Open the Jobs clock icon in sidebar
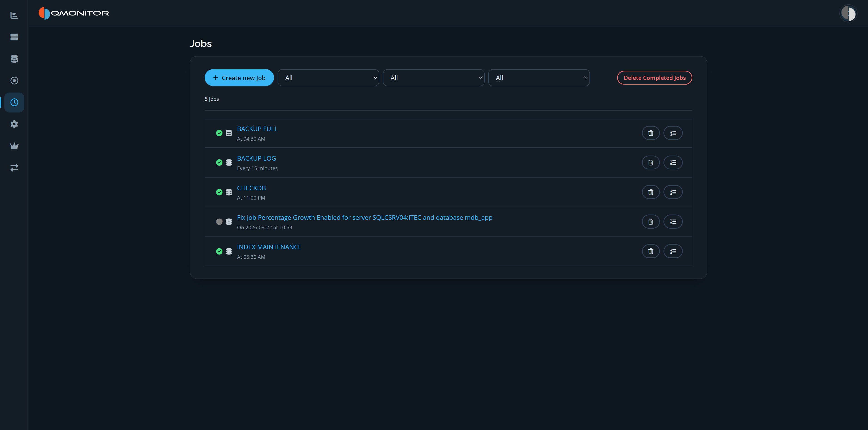The height and width of the screenshot is (430, 868). click(14, 102)
